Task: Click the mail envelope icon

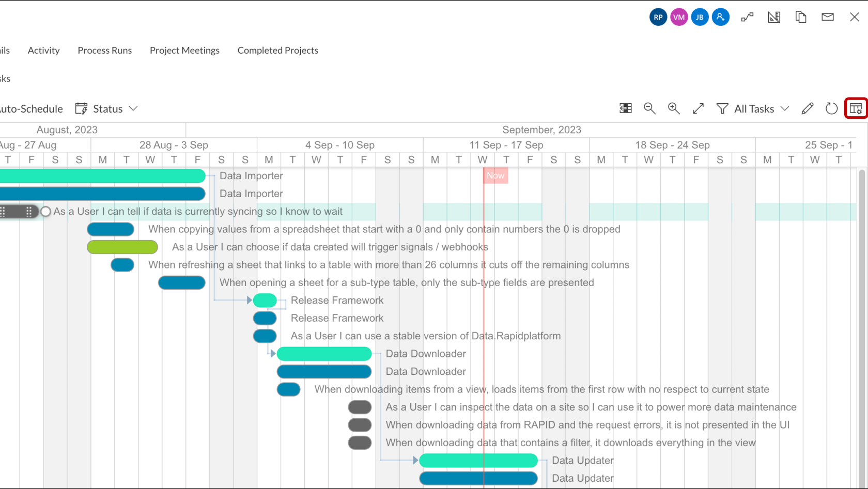Action: (828, 17)
